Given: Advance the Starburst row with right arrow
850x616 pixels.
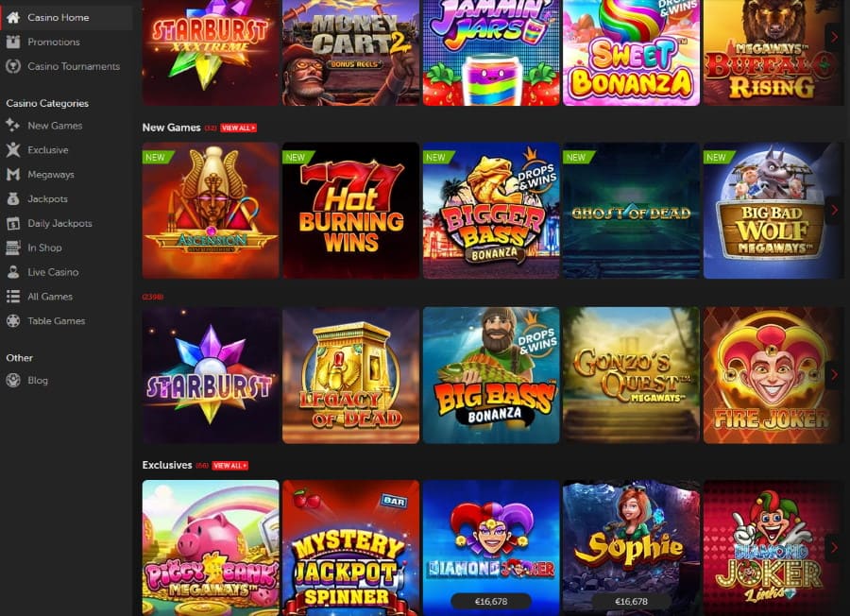Looking at the screenshot, I should tap(834, 375).
